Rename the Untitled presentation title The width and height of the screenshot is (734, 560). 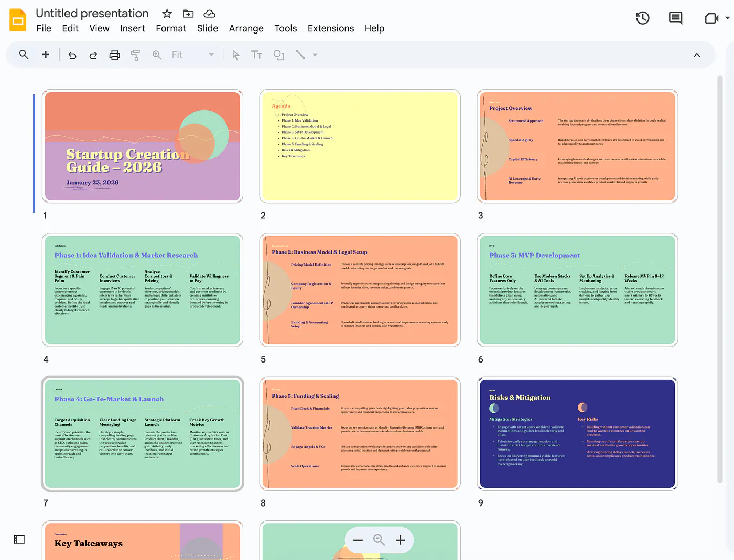(92, 13)
